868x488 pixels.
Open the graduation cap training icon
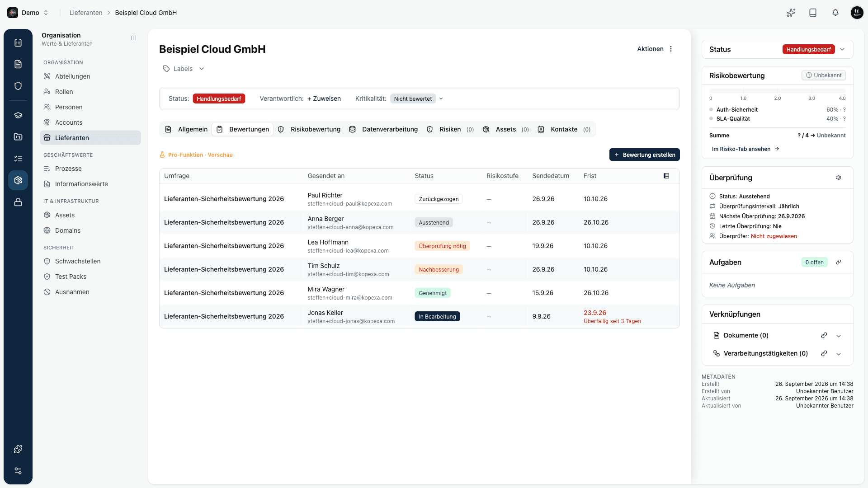[x=18, y=115]
